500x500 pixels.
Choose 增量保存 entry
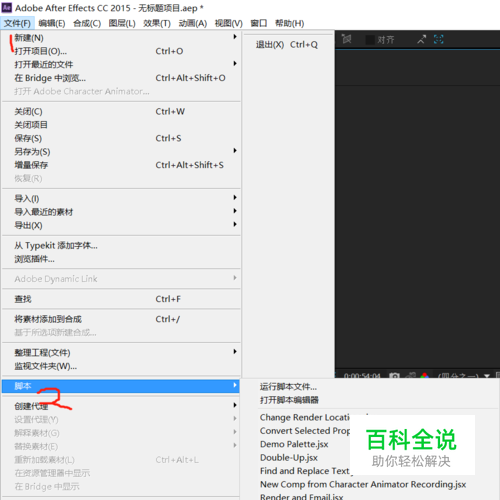click(x=121, y=165)
